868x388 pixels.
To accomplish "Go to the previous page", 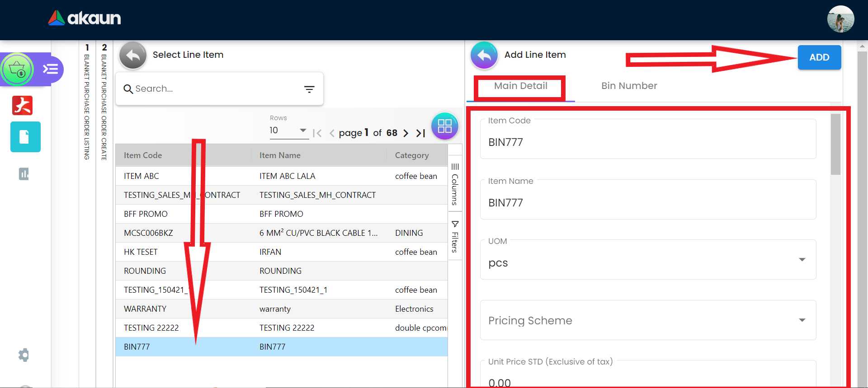I will pyautogui.click(x=332, y=133).
